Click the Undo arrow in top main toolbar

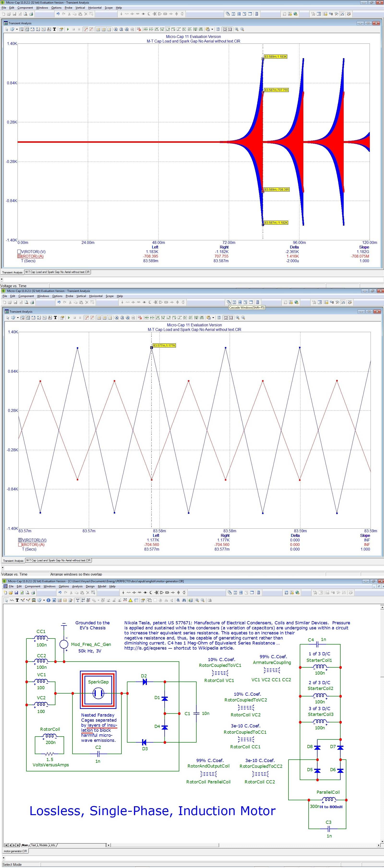pos(58,14)
